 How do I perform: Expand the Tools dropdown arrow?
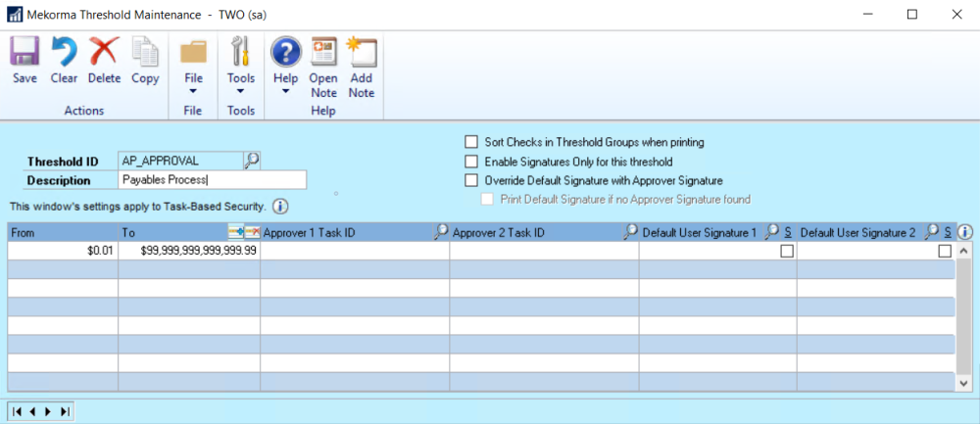tap(241, 92)
